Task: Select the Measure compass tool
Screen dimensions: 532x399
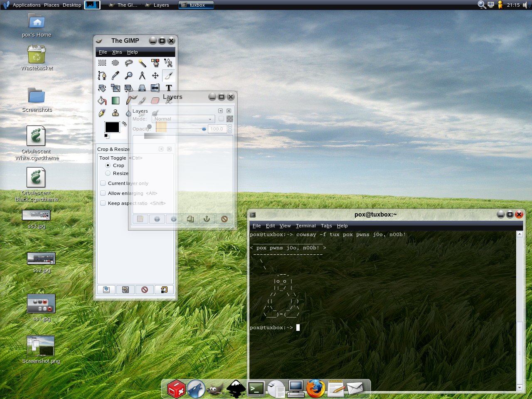Action: 142,75
